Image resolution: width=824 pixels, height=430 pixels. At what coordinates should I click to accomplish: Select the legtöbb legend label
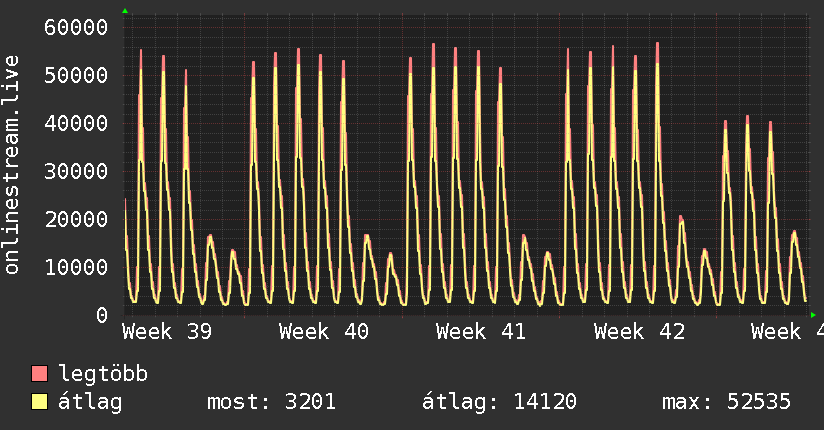104,374
